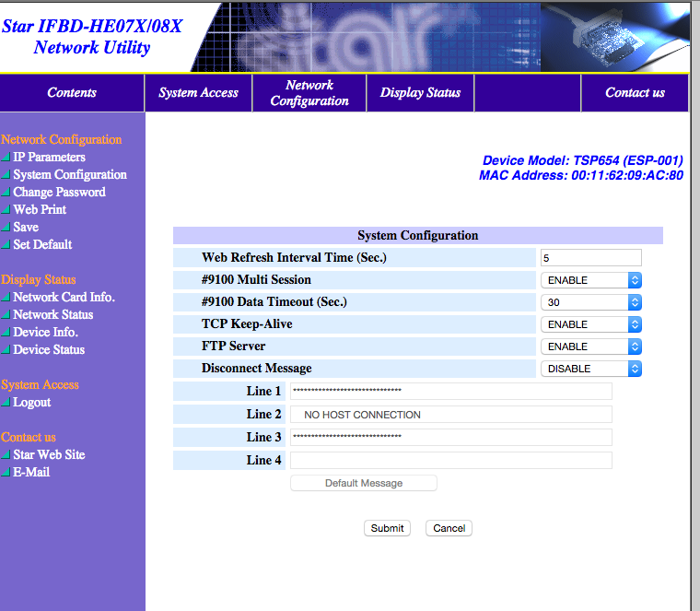Open the #9100 Multi Session dropdown
The height and width of the screenshot is (611, 700).
[x=590, y=280]
